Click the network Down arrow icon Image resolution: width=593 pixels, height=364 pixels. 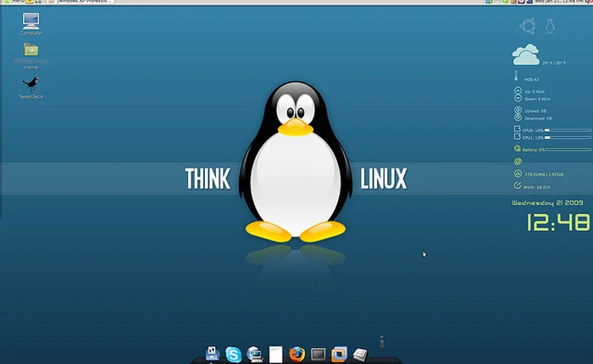(x=518, y=98)
